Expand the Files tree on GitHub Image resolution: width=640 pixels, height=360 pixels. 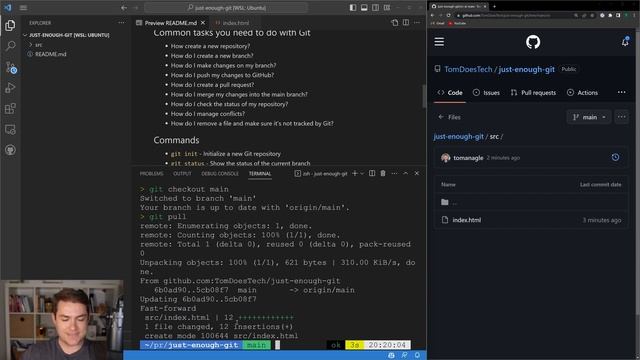449,117
